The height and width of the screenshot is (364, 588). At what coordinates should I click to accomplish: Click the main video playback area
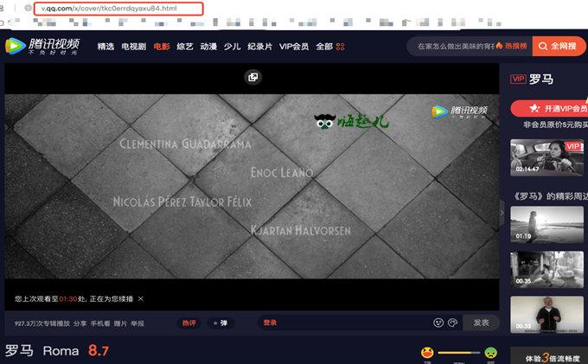252,186
